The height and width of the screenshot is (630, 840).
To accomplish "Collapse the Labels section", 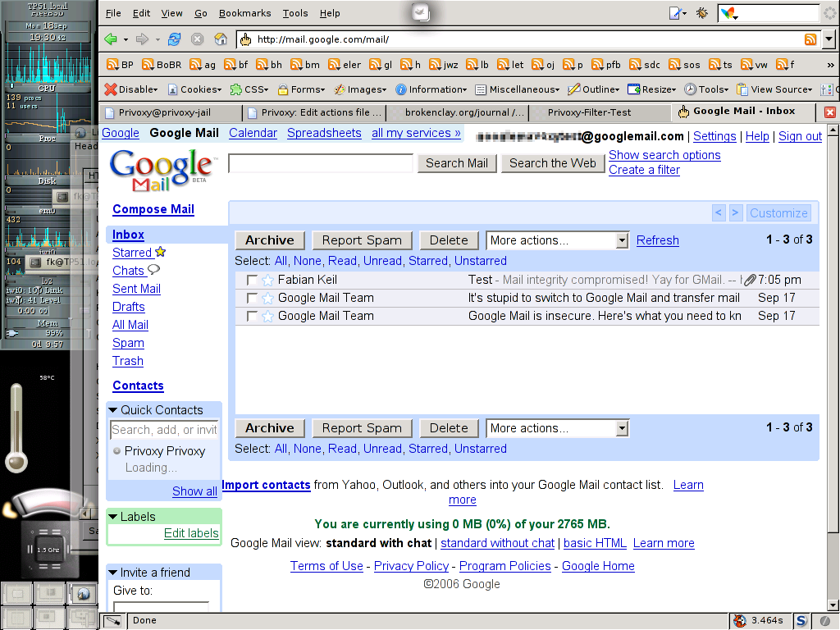I will [113, 517].
